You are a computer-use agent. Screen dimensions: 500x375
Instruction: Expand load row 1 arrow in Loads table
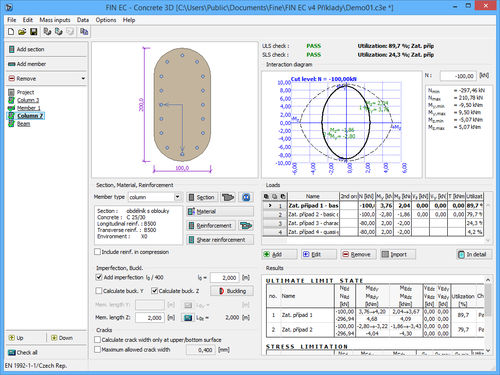270,206
